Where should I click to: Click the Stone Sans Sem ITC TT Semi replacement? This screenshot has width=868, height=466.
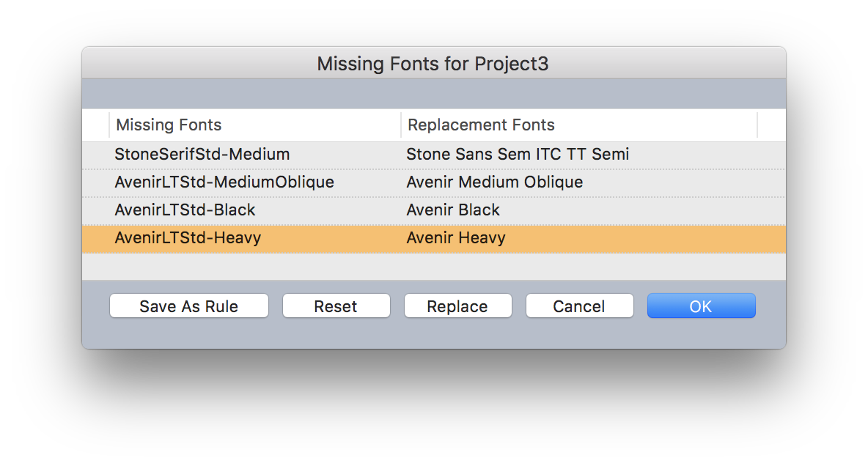(518, 155)
